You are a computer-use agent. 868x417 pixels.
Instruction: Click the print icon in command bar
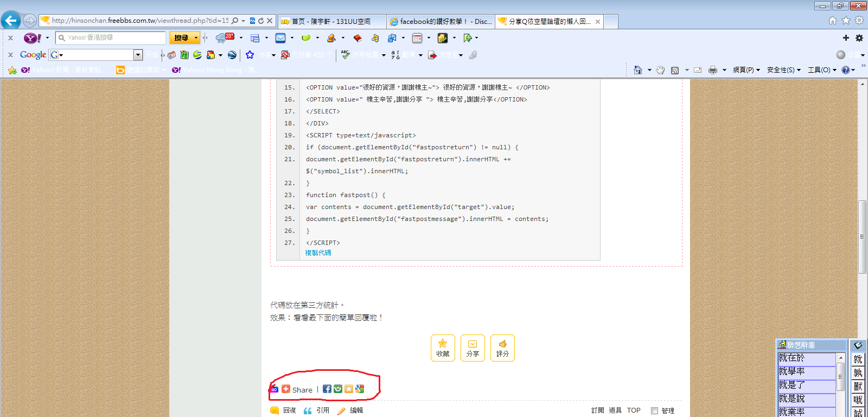point(712,70)
